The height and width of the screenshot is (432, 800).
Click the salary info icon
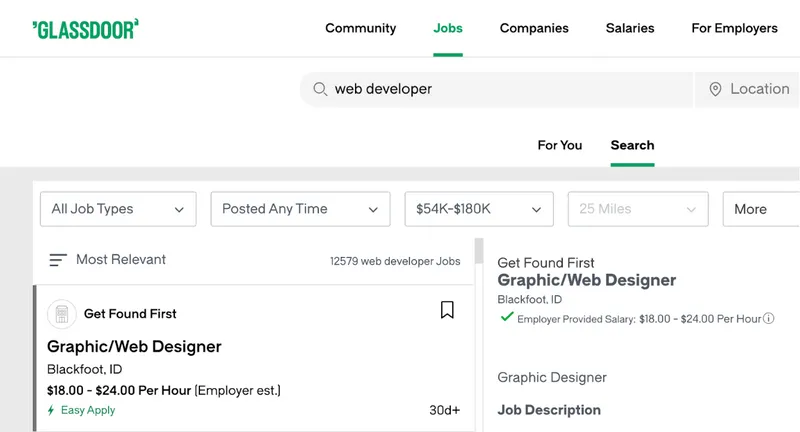pyautogui.click(x=769, y=318)
